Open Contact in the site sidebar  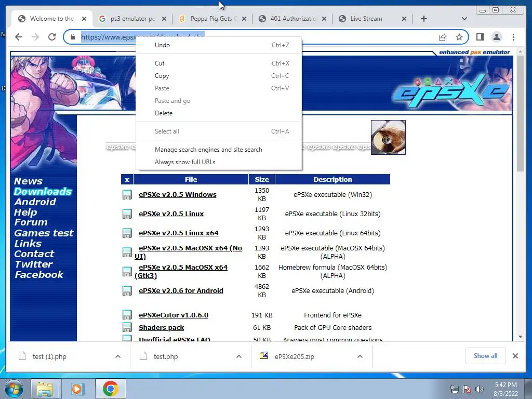tap(34, 254)
